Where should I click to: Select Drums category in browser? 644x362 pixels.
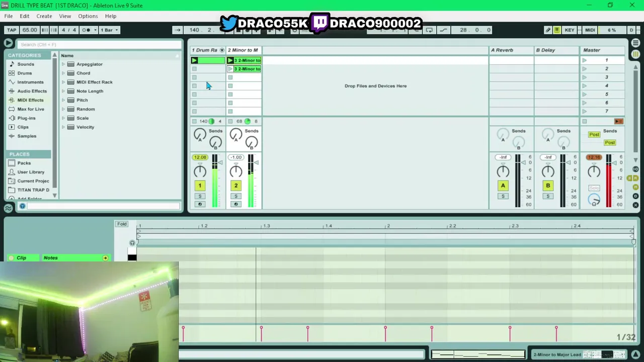(x=25, y=73)
